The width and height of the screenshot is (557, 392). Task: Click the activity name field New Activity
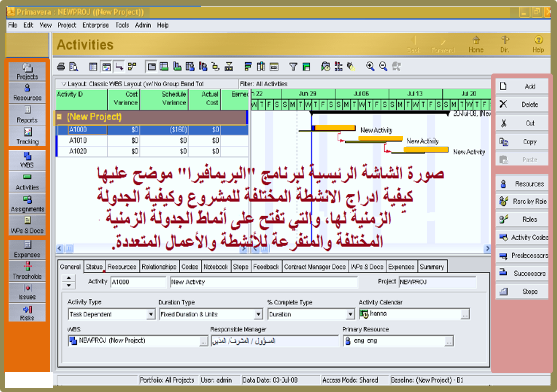(264, 282)
